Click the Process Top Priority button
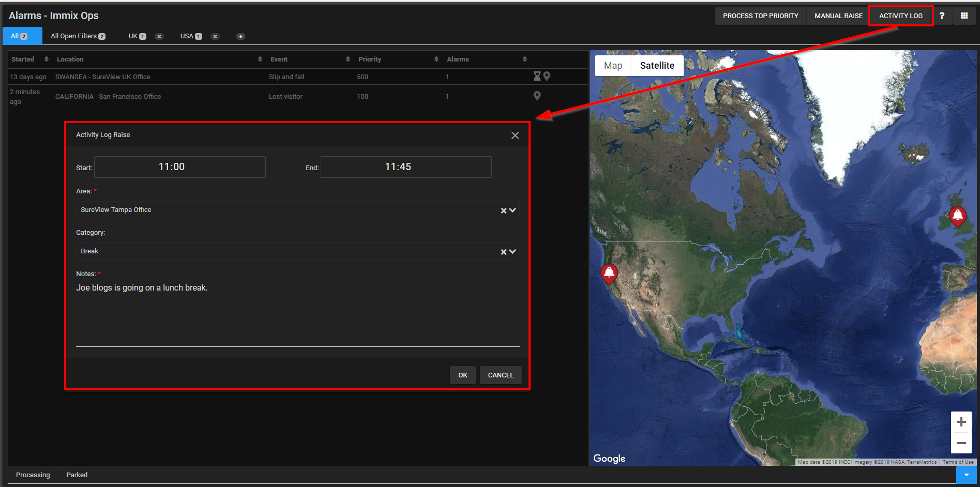This screenshot has height=487, width=980. pos(761,16)
